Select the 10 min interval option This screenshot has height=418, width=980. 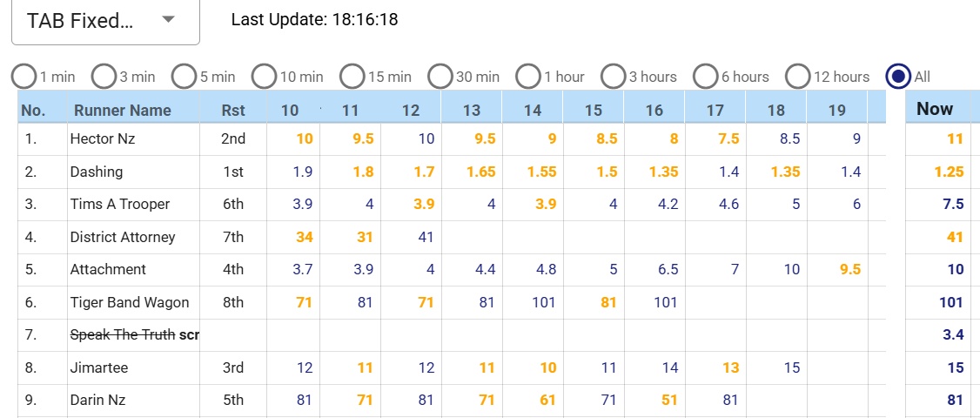coord(265,77)
